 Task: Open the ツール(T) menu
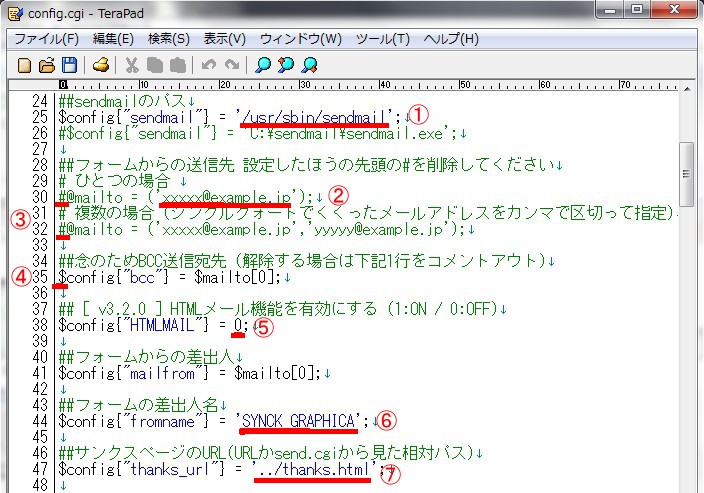click(383, 39)
